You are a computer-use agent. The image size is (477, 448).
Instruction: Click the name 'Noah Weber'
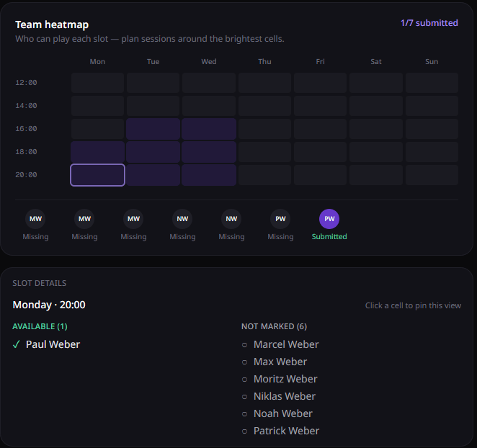(x=283, y=413)
